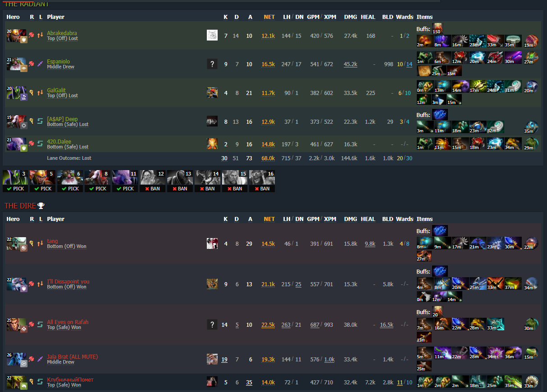Click the middle lane icon in Espaniolo's row
Viewport: 547px width, 392px height.
[x=40, y=64]
